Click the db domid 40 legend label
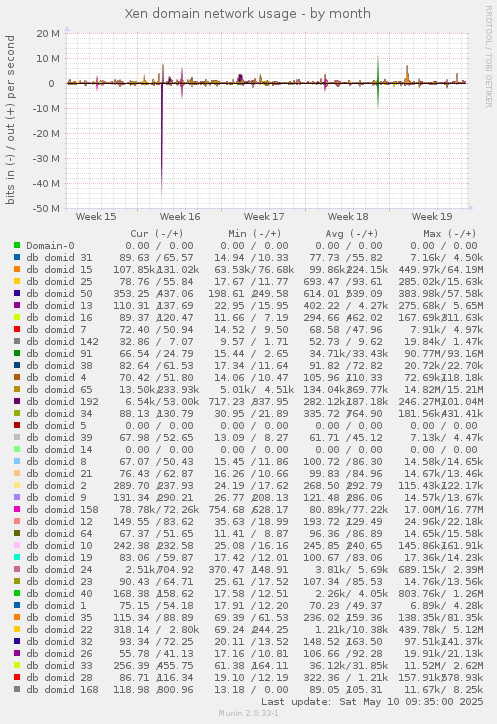497x724 pixels. (x=59, y=594)
